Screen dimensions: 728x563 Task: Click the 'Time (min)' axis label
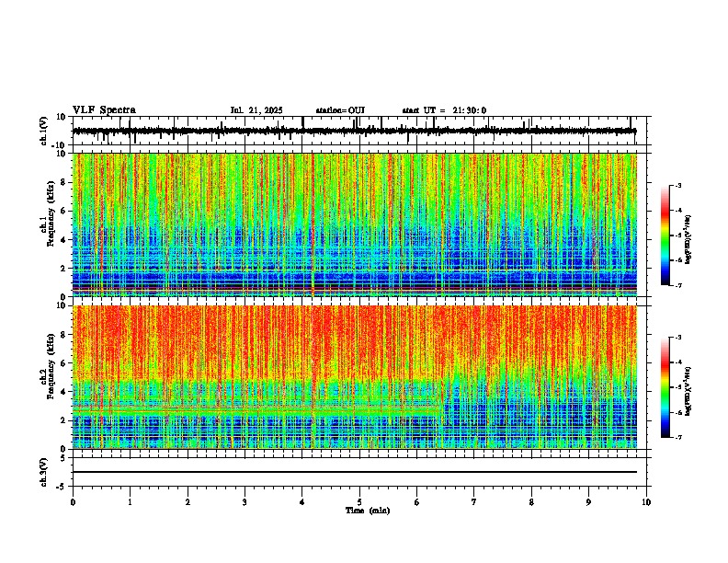pos(368,511)
